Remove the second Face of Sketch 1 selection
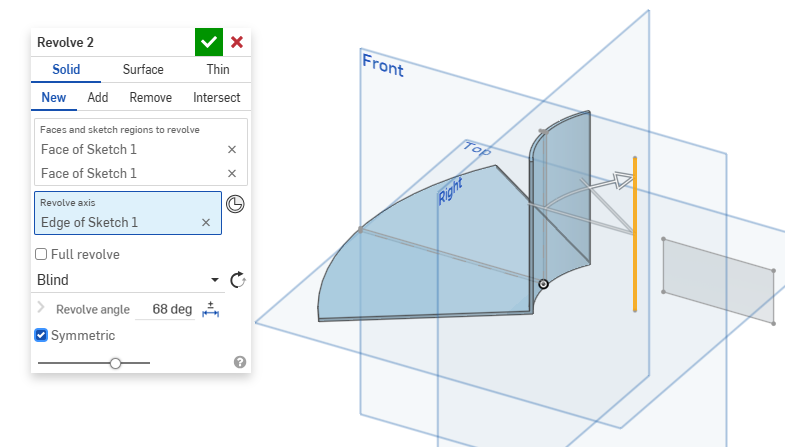This screenshot has height=447, width=785. click(232, 173)
